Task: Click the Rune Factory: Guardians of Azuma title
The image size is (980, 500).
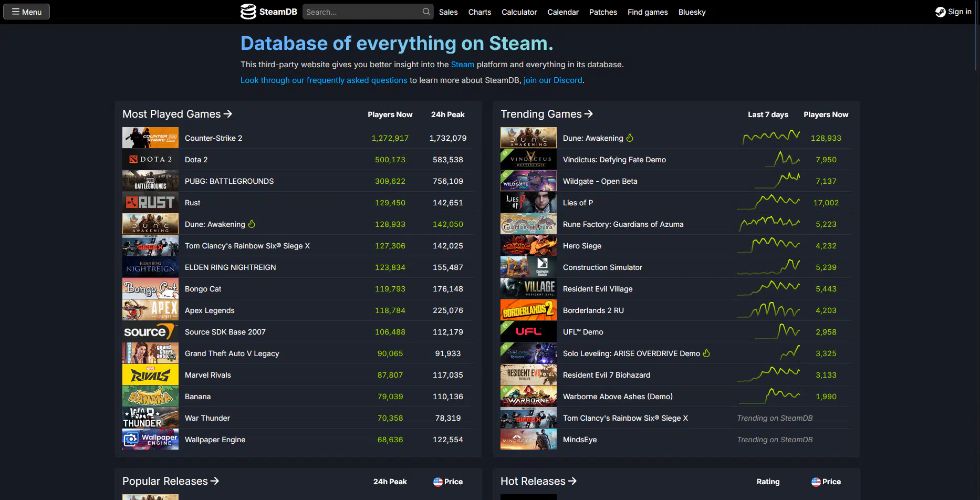Action: pos(623,224)
